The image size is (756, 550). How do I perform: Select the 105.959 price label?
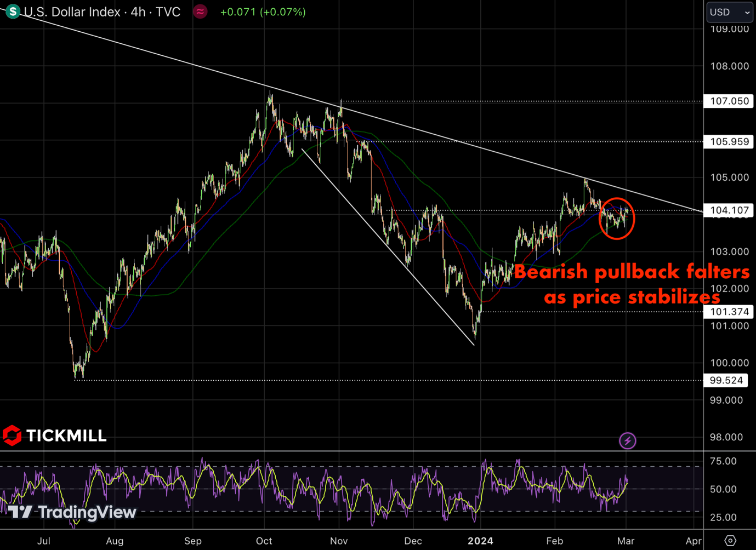point(729,142)
